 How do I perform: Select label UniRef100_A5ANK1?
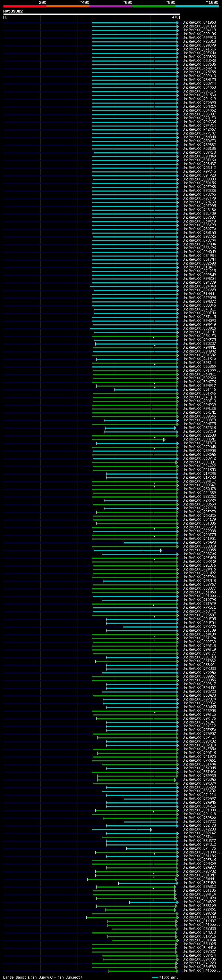point(199,374)
